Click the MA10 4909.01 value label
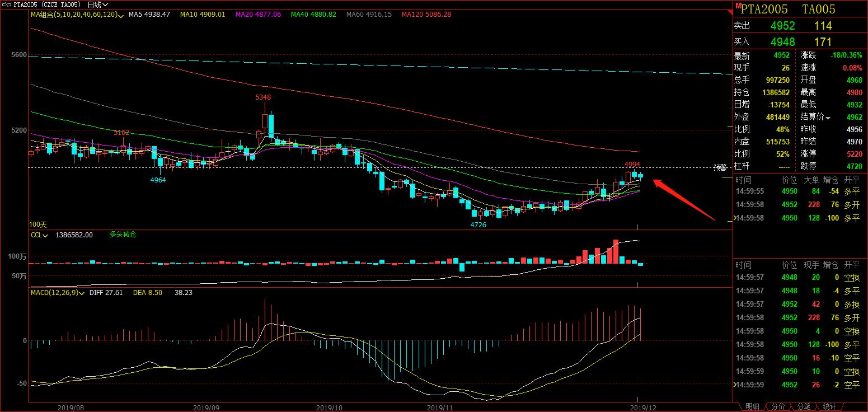Screen dimensions: 868x412 (203, 15)
